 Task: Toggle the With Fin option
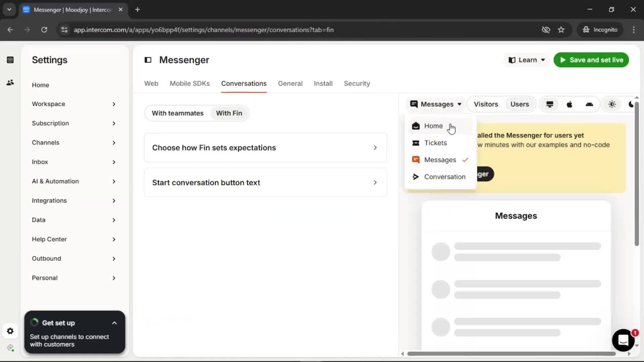229,113
